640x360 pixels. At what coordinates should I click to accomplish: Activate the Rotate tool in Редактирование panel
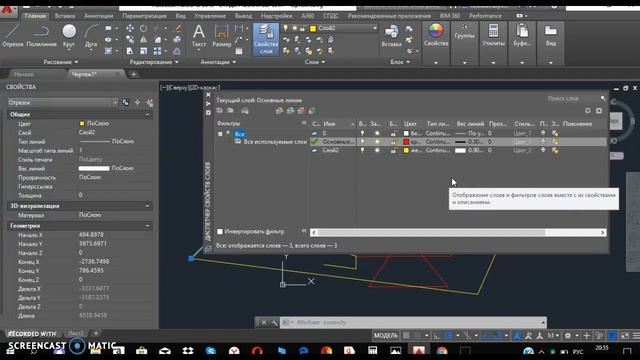coord(143,28)
